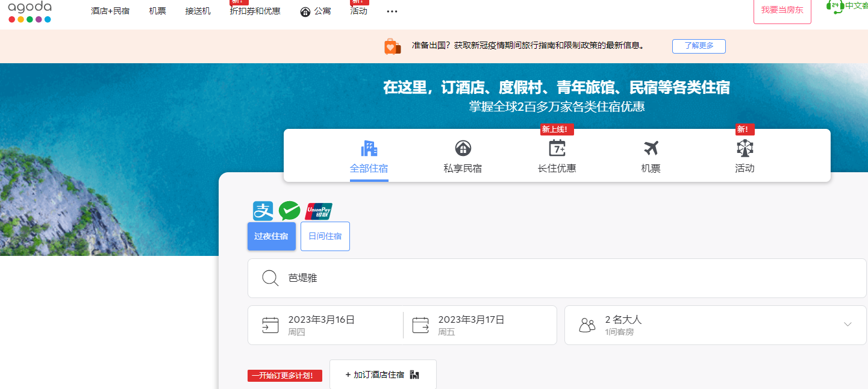
Task: Click the suitcase icon in the travel banner
Action: [393, 46]
